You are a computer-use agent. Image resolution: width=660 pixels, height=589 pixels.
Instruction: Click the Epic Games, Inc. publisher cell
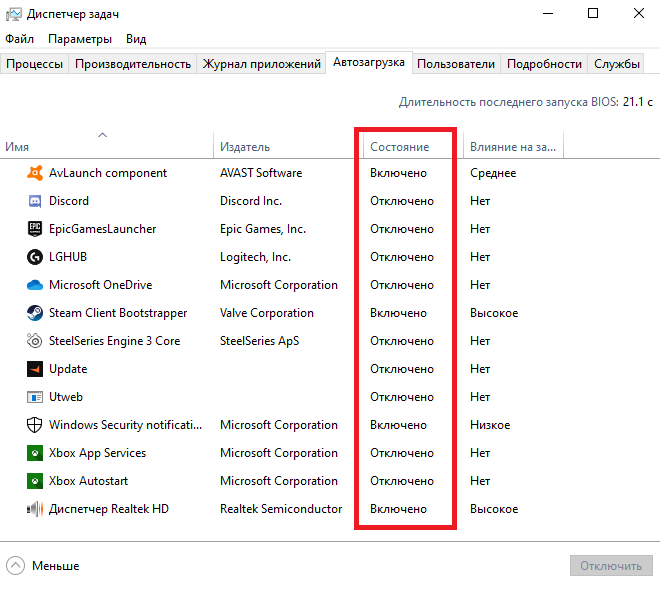click(x=263, y=229)
